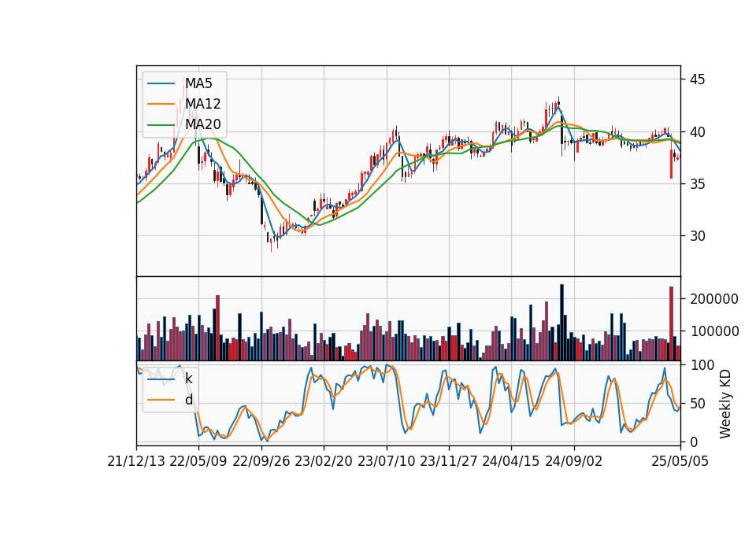Click the 23/11/27 date axis label
The height and width of the screenshot is (543, 756).
pyautogui.click(x=448, y=461)
